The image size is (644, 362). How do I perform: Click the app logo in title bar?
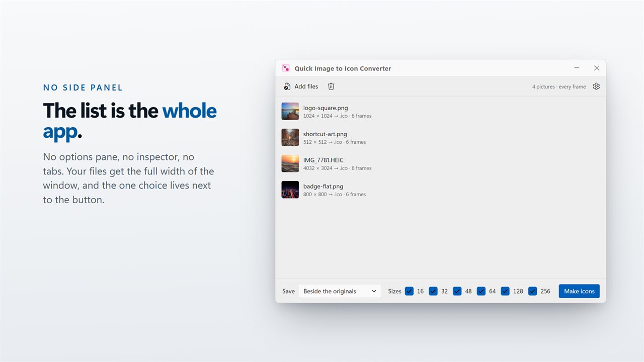coord(286,68)
